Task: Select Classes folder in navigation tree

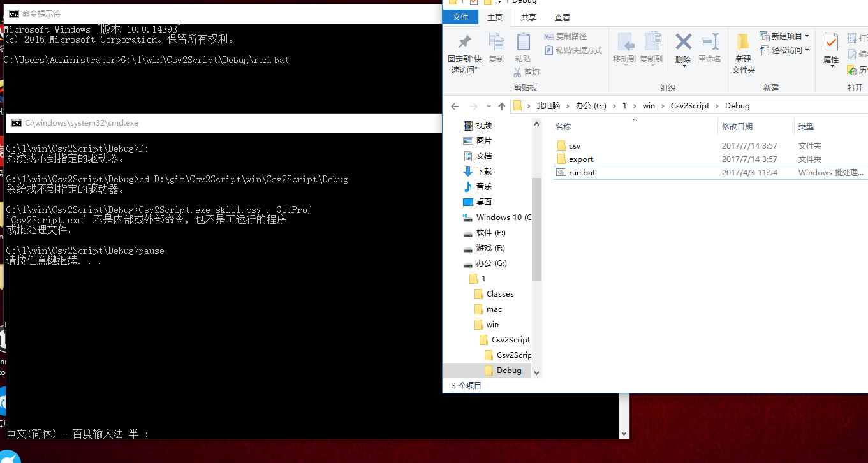Action: (500, 293)
